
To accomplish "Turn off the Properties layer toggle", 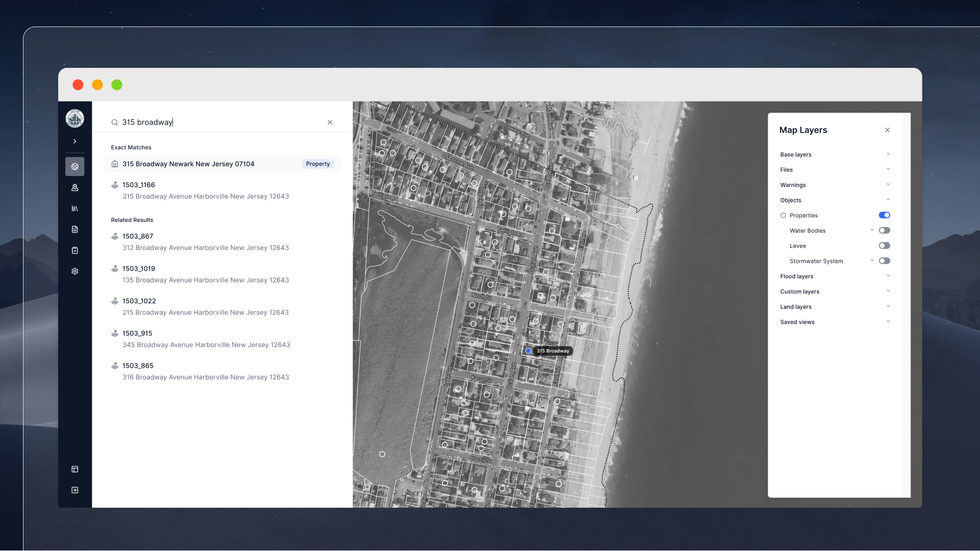I will pyautogui.click(x=884, y=215).
